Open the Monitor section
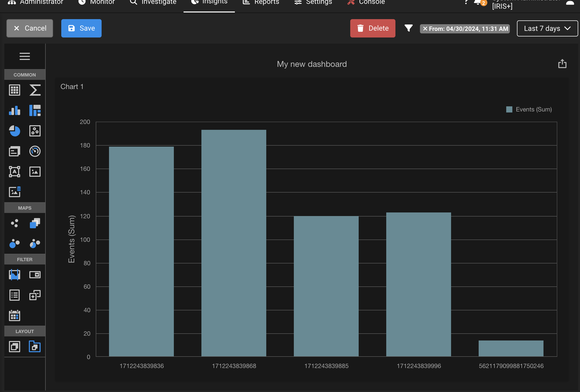Viewport: 580px width, 392px height. click(97, 3)
